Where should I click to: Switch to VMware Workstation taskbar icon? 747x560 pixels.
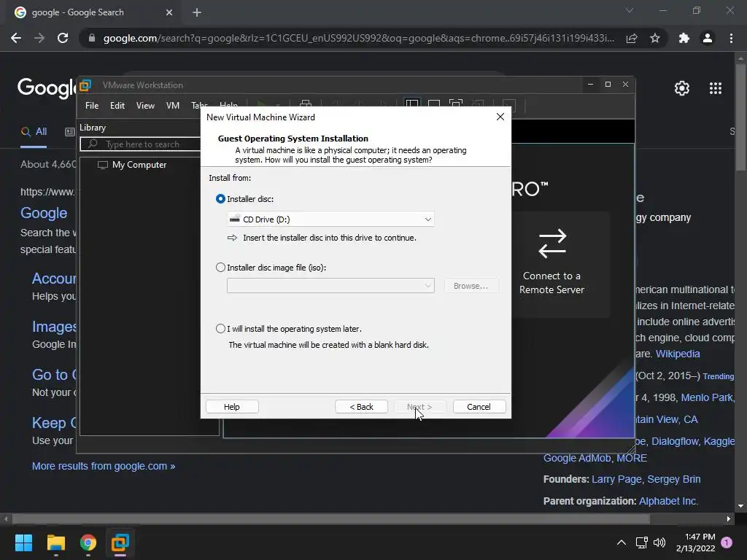(120, 542)
